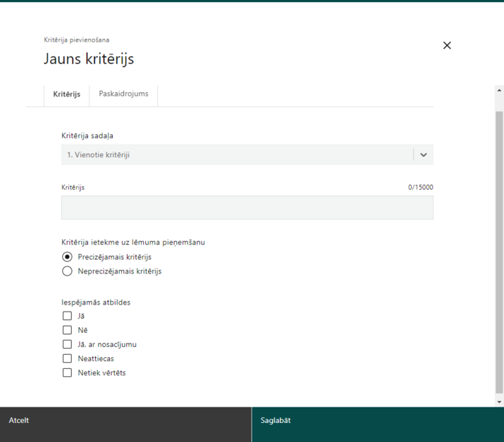Check the Nē answer checkbox

[67, 330]
